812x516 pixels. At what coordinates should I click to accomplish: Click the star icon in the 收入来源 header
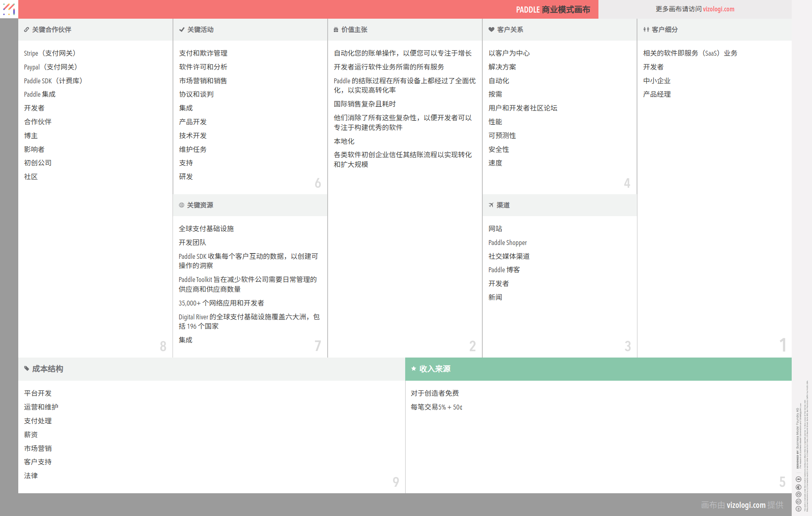[414, 369]
